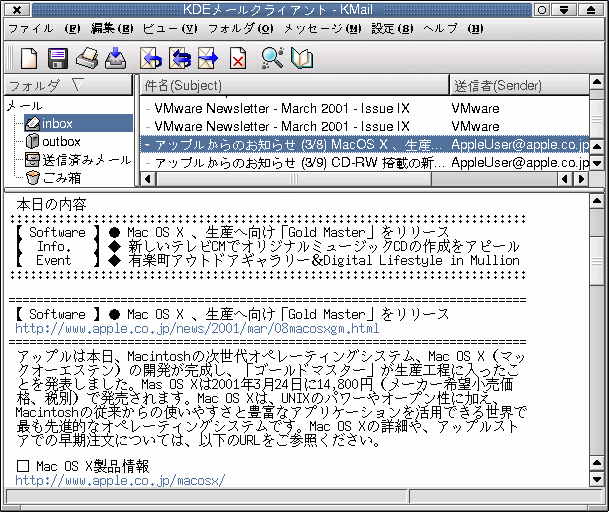Screen dimensions: 609x512
Task: Click the message list vertical scrollbar thumb
Action: [x=597, y=119]
